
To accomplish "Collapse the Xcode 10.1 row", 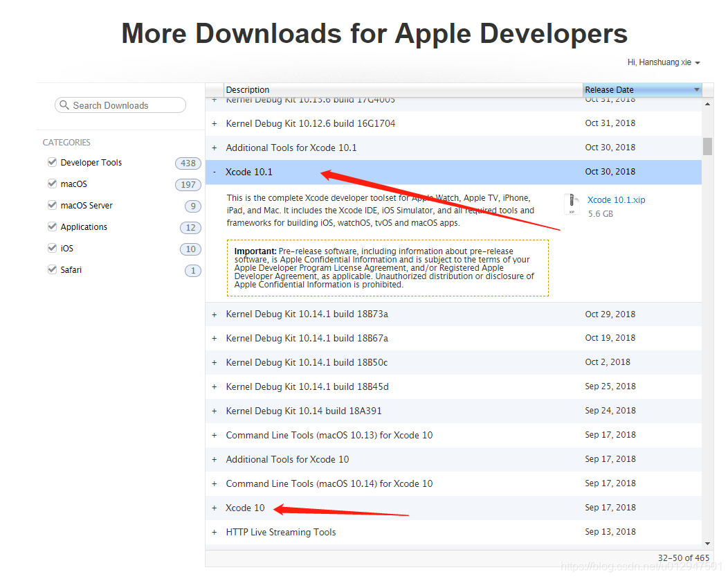I will [214, 172].
